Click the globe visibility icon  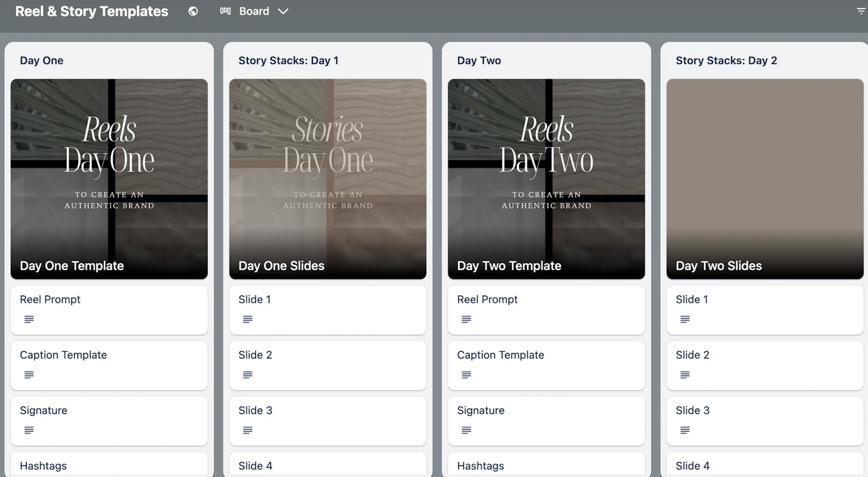[x=193, y=11]
